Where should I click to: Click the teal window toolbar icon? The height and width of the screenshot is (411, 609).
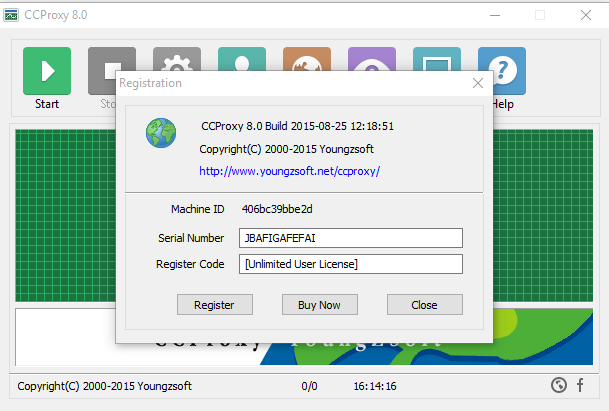click(x=437, y=59)
